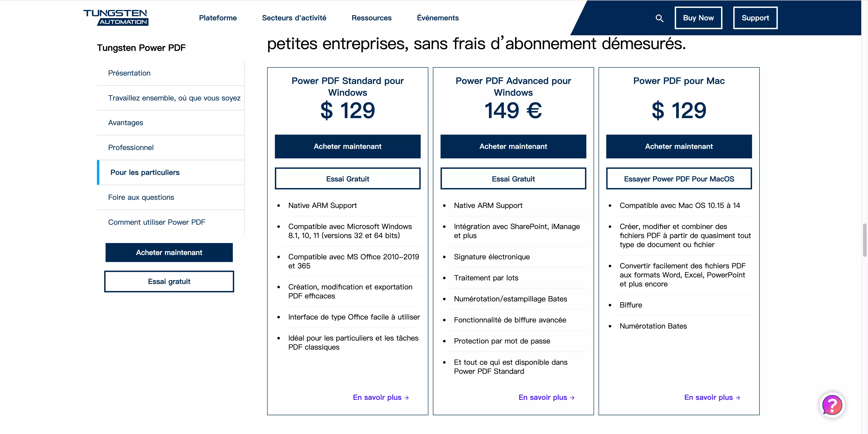Start Essai Gratuit for Power PDF Advanced
The image size is (868, 434).
pos(513,179)
